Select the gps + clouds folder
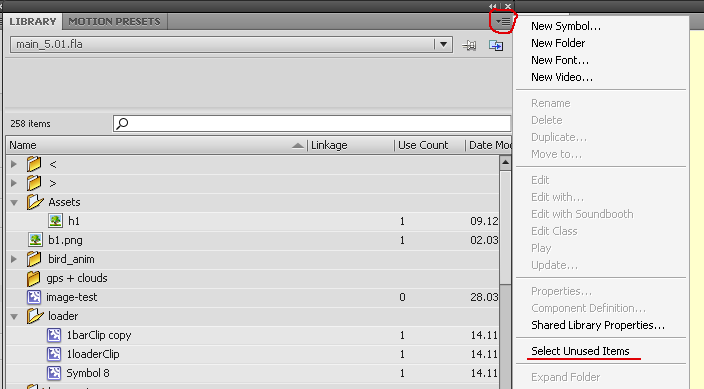704x389 pixels. 77,278
